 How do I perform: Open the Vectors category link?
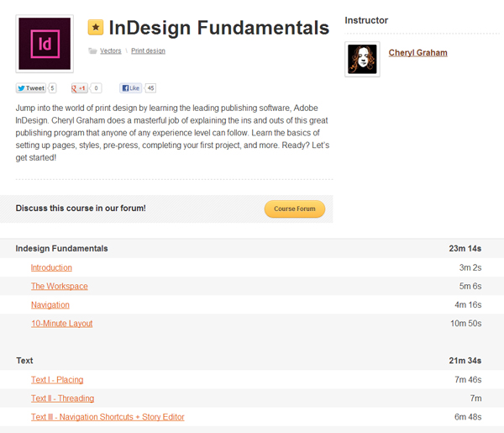[110, 50]
